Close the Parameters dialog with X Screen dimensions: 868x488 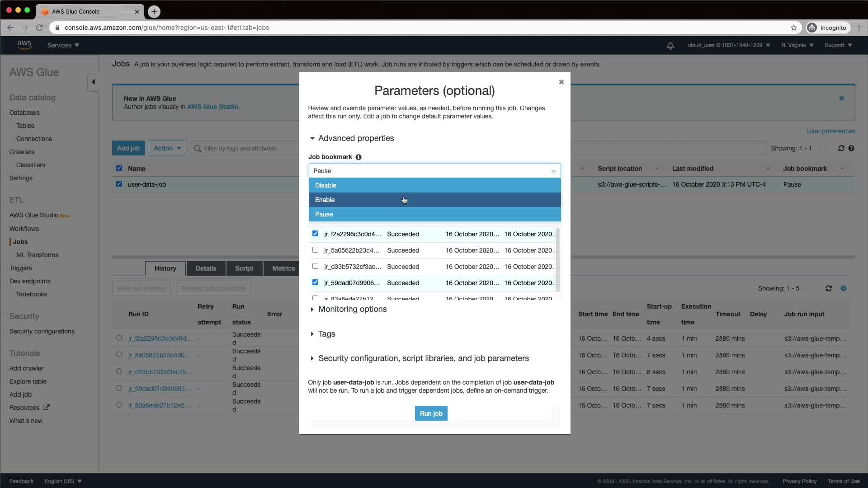(561, 82)
